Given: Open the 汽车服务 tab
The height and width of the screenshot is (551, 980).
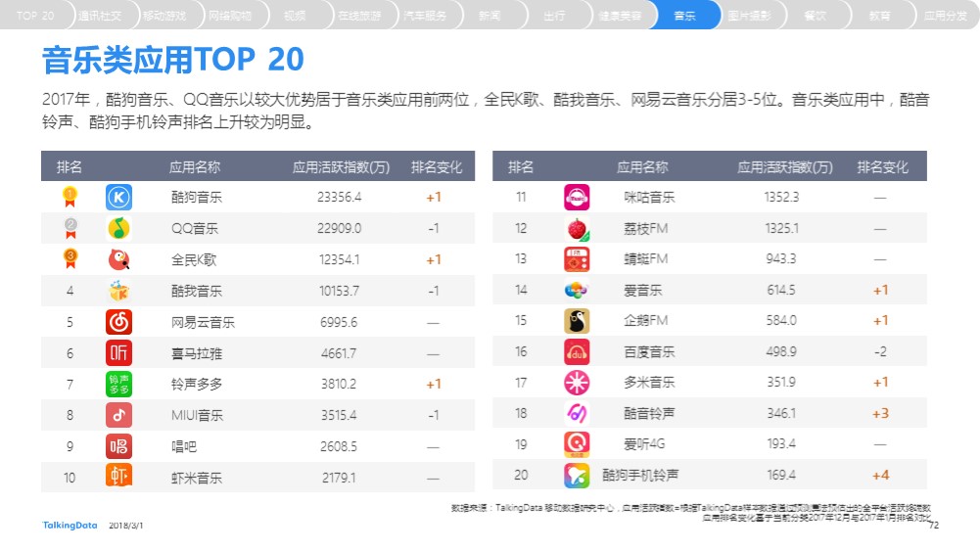Looking at the screenshot, I should [x=425, y=15].
